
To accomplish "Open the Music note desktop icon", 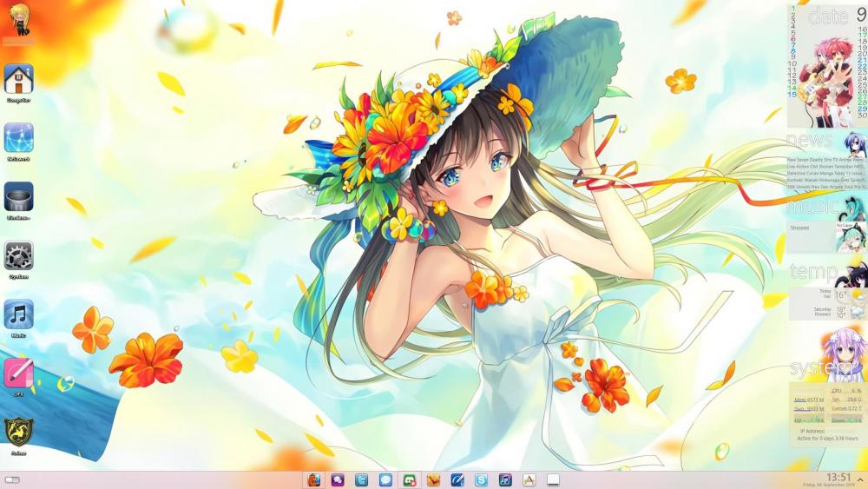I will tap(19, 314).
